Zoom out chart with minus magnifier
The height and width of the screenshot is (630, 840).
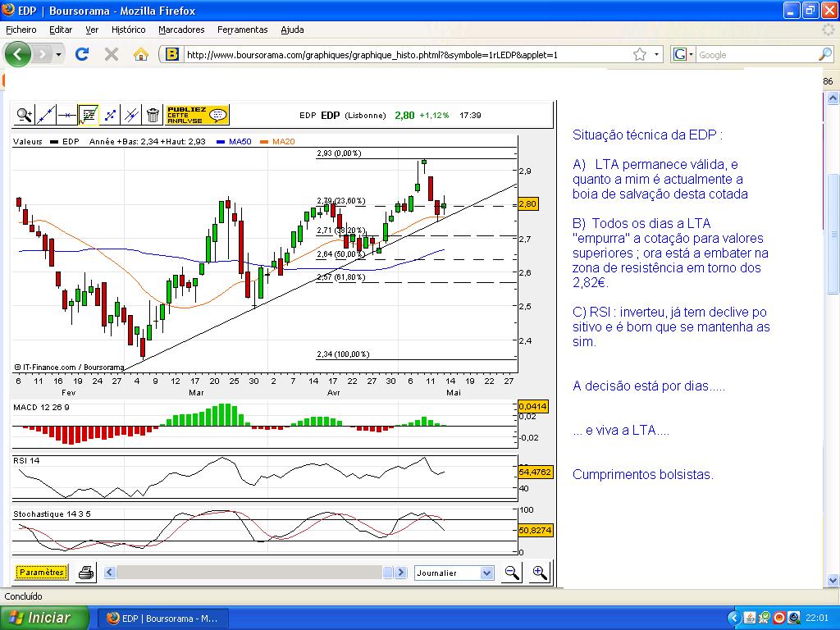click(512, 573)
